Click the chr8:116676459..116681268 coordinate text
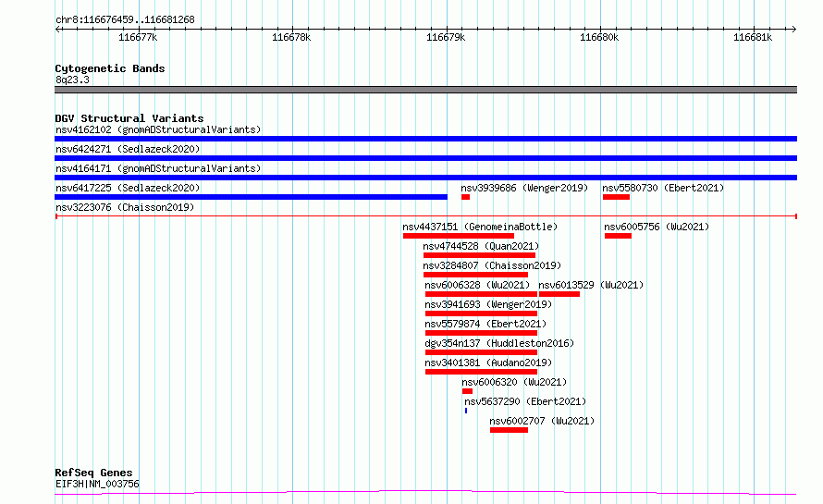823x504 pixels. [x=125, y=19]
